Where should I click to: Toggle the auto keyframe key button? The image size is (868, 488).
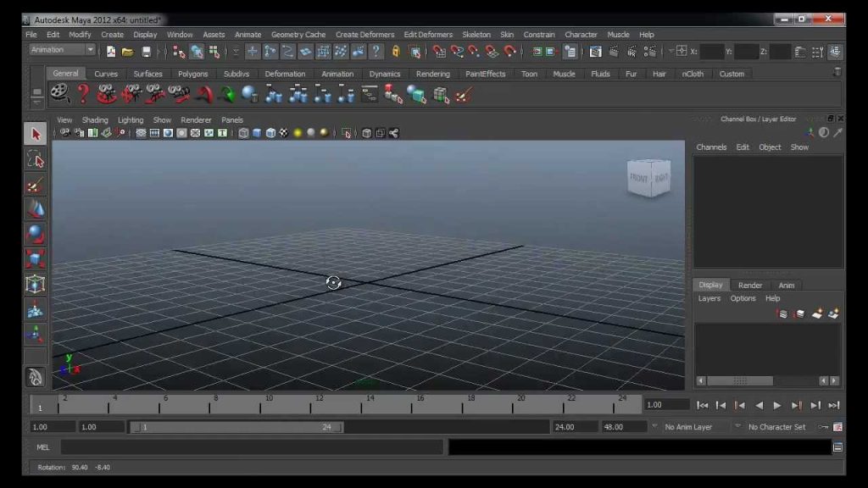point(824,427)
